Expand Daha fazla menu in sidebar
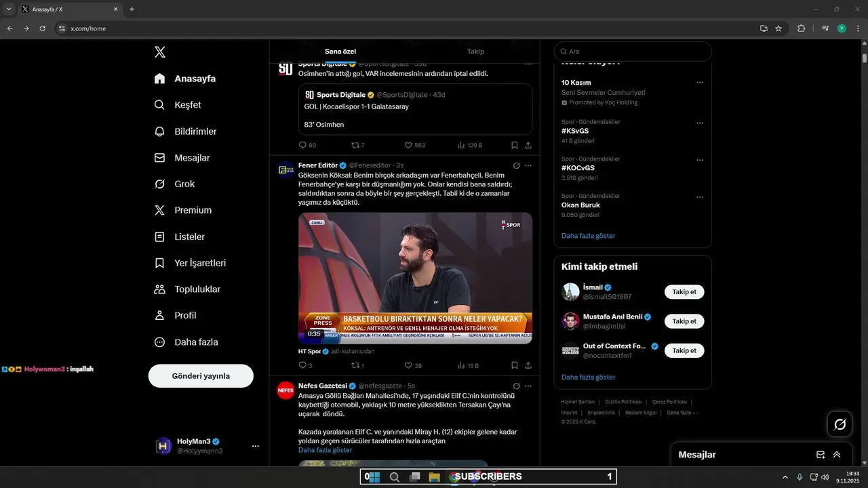 (186, 342)
